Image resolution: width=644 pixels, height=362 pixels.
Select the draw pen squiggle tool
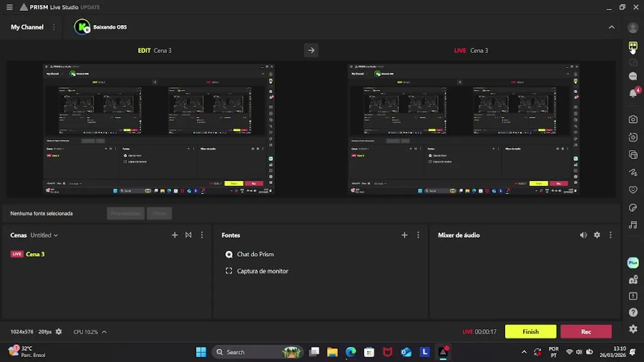tap(633, 172)
